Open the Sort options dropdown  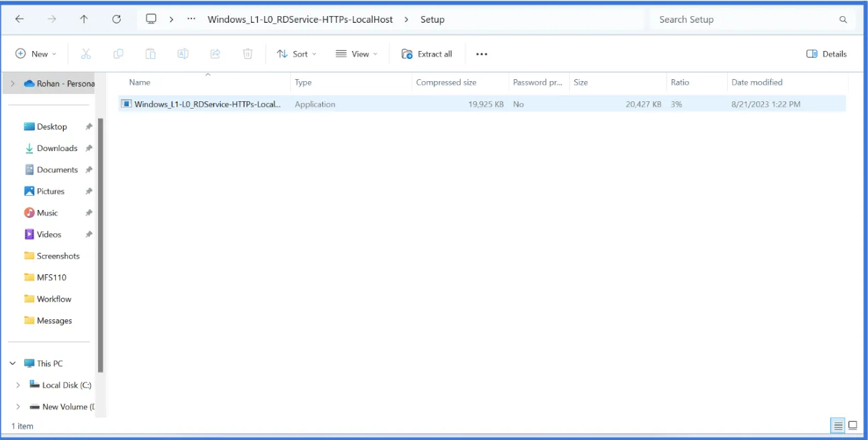click(297, 54)
